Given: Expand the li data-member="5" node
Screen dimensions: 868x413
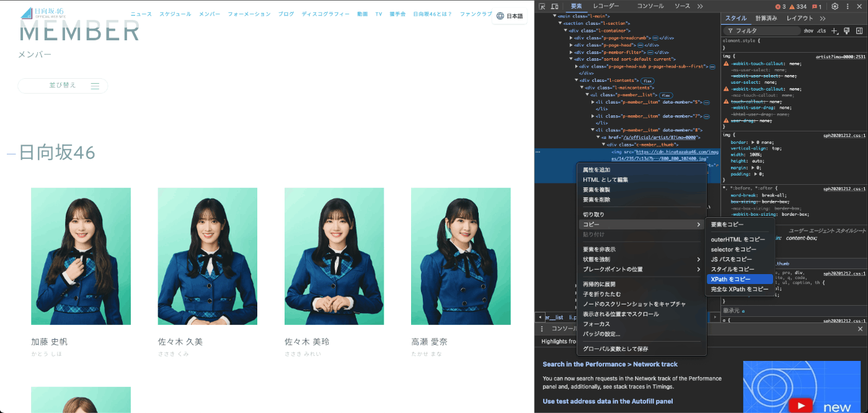Looking at the screenshot, I should pos(593,102).
